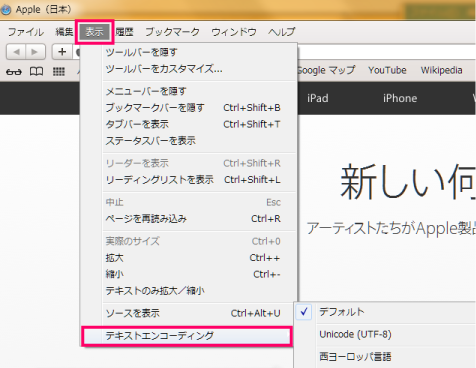This screenshot has width=476, height=368.
Task: Select Unicode (UTF-8) encoding option
Action: 386,334
